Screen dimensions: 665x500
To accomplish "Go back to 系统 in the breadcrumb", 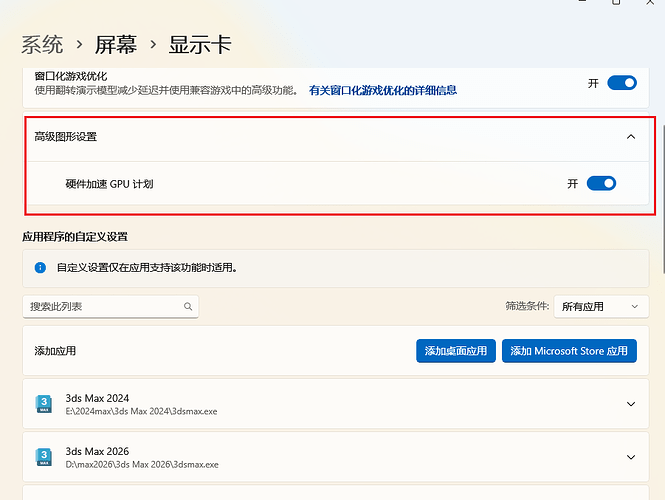I will click(42, 45).
